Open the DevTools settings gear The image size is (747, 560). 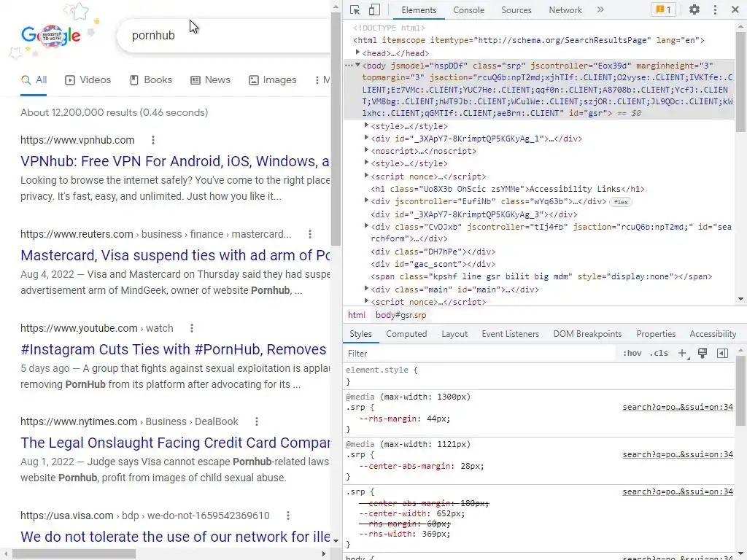click(694, 9)
